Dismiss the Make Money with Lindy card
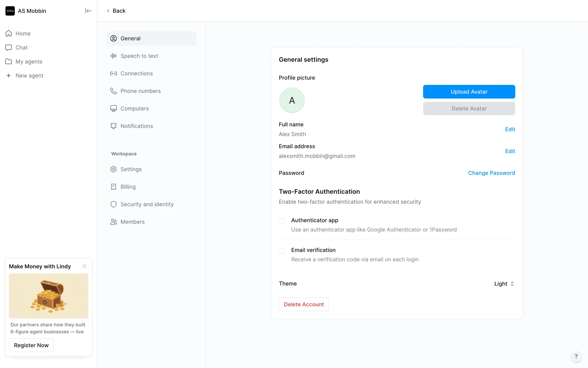Screen dimensions: 588x368 (84, 266)
